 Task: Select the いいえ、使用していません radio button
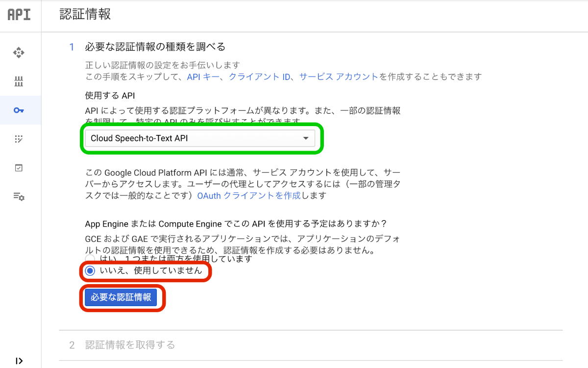click(x=90, y=271)
